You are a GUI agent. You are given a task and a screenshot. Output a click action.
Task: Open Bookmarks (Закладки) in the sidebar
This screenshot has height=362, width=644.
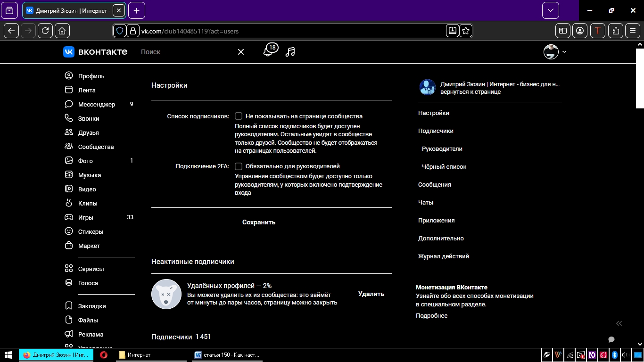tap(91, 306)
